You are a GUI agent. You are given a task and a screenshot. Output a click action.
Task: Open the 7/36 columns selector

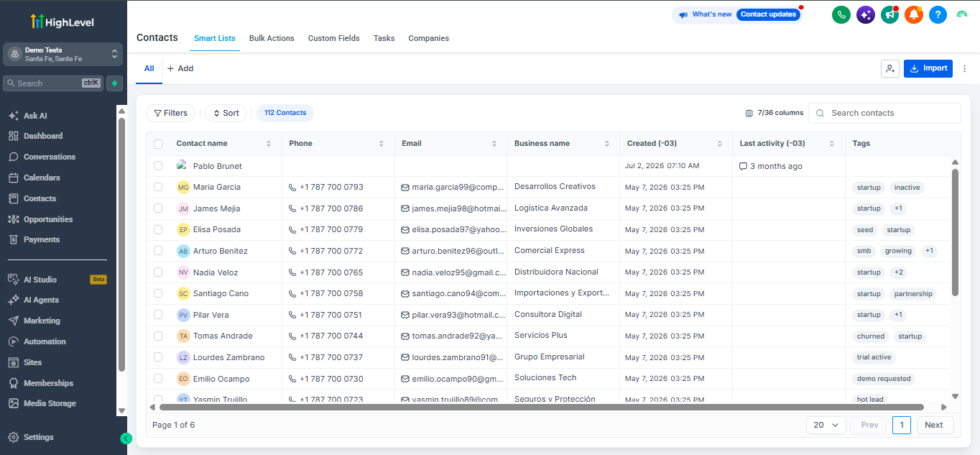774,113
